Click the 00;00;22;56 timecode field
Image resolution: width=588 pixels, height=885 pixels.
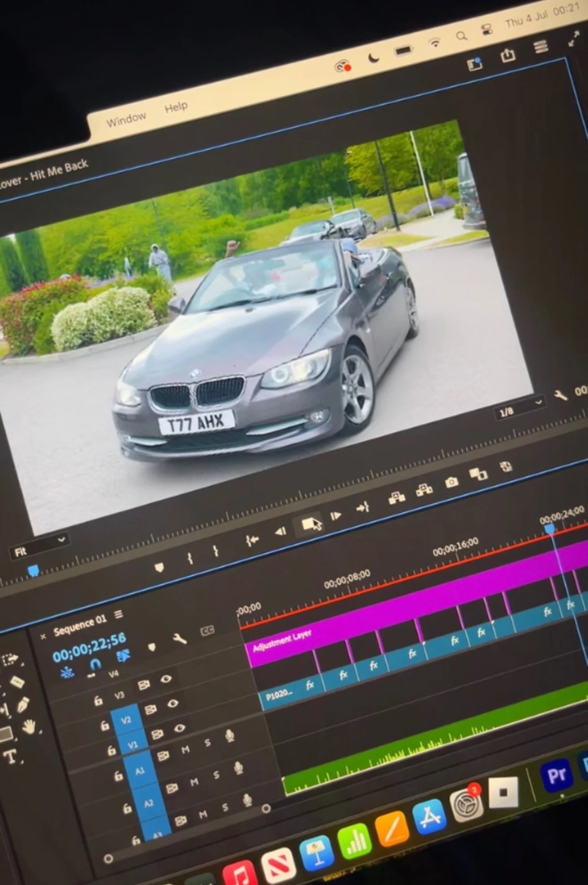tap(89, 647)
